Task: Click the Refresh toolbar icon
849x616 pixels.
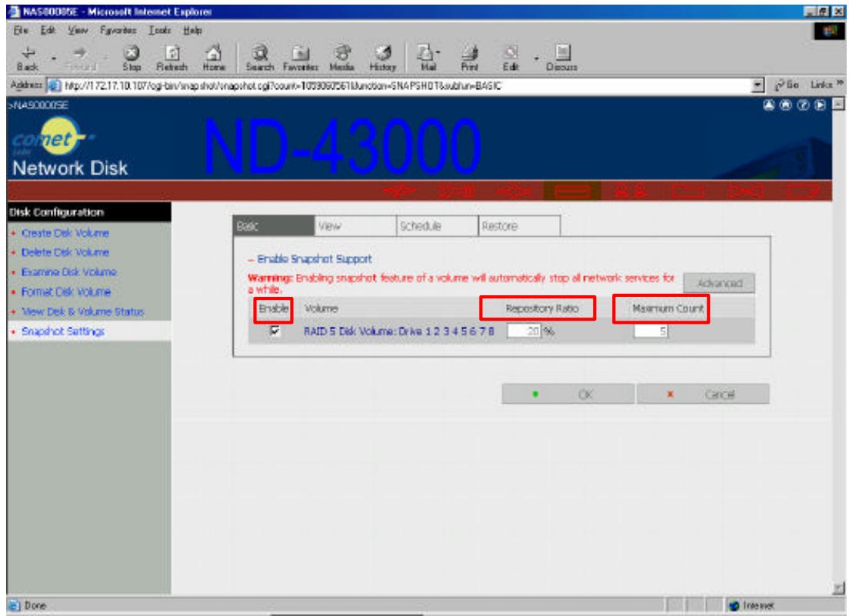Action: pos(172,58)
